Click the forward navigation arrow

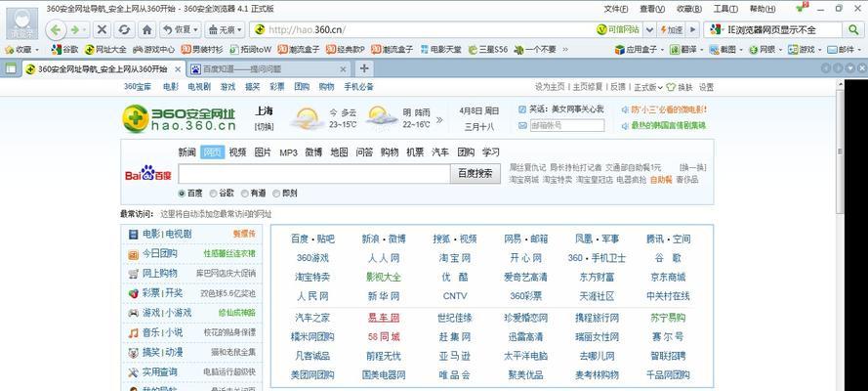pos(77,29)
